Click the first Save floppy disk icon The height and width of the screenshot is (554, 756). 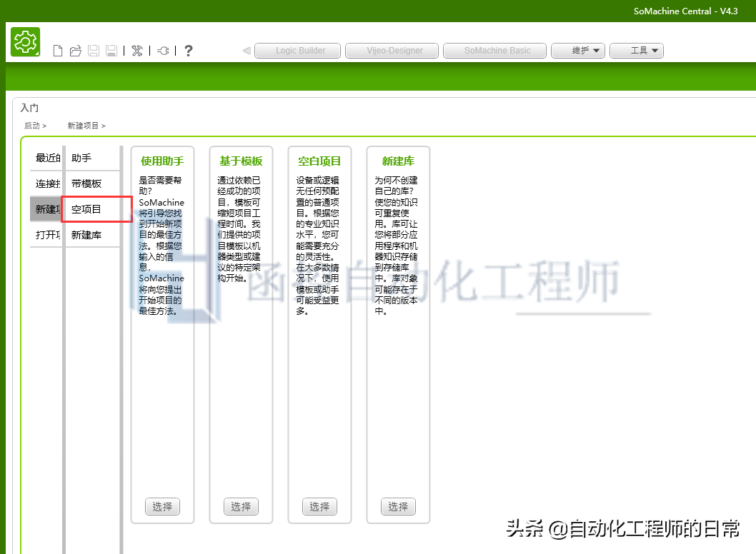click(94, 51)
